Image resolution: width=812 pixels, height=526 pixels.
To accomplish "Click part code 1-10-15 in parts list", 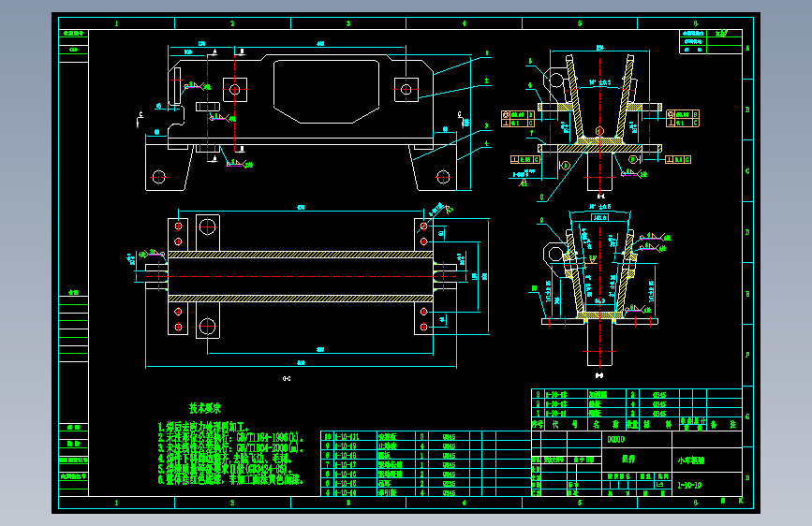I will pyautogui.click(x=346, y=484).
